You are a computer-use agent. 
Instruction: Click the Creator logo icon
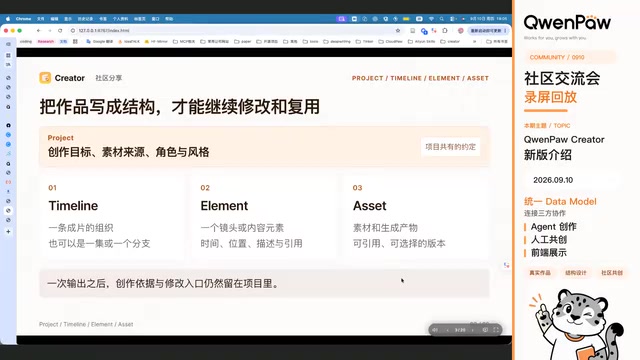[x=45, y=78]
